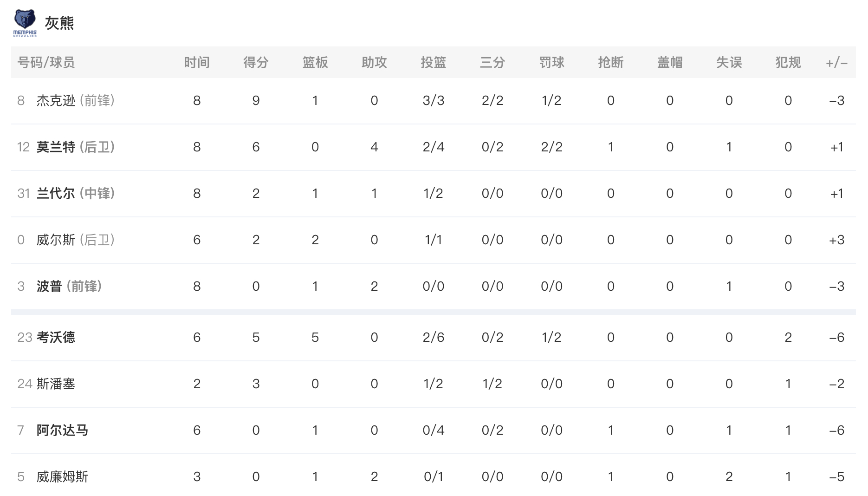Sort by the 得分 column header
Viewport: 868px width, 496px height.
[x=256, y=62]
